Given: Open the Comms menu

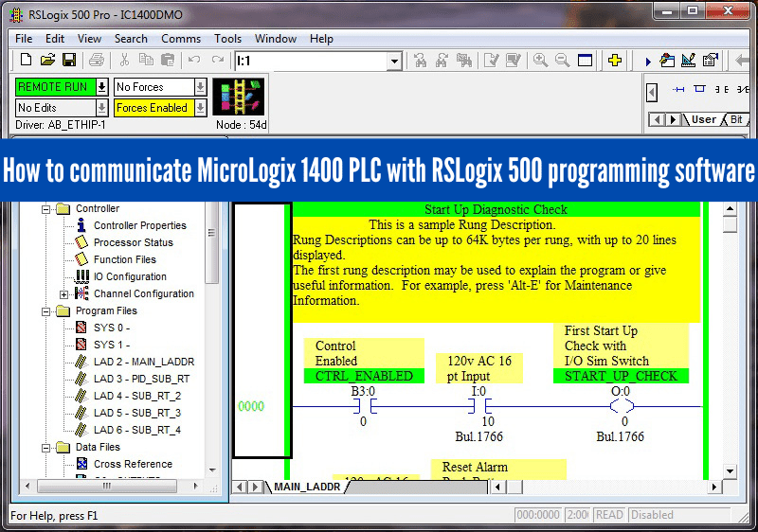Looking at the screenshot, I should point(180,39).
